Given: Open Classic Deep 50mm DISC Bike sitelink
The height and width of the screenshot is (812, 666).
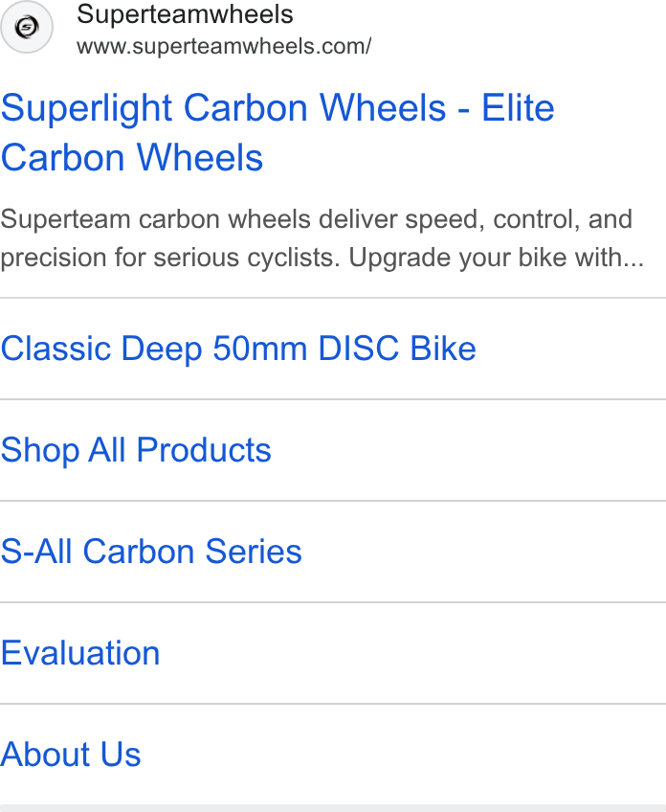Looking at the screenshot, I should [238, 349].
